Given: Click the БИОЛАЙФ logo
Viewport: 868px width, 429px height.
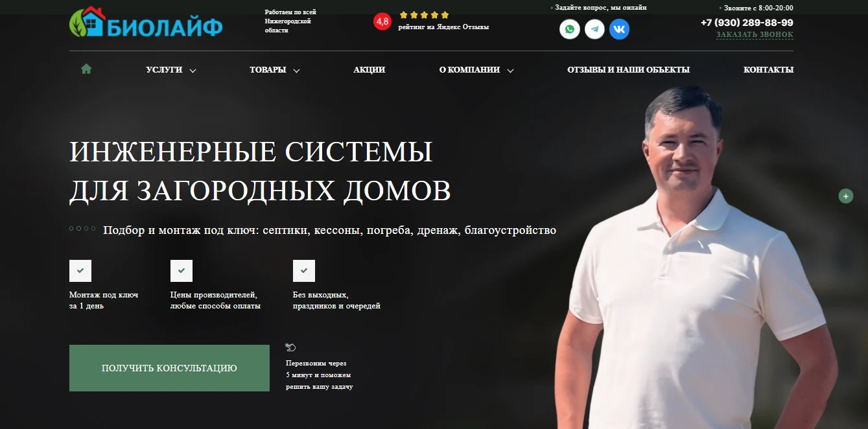Looking at the screenshot, I should (146, 23).
